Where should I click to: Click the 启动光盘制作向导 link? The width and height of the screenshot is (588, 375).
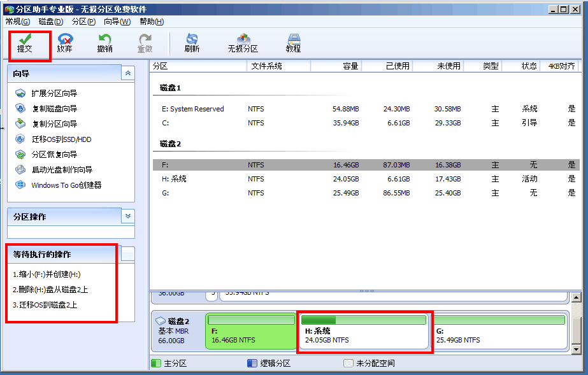pos(61,169)
